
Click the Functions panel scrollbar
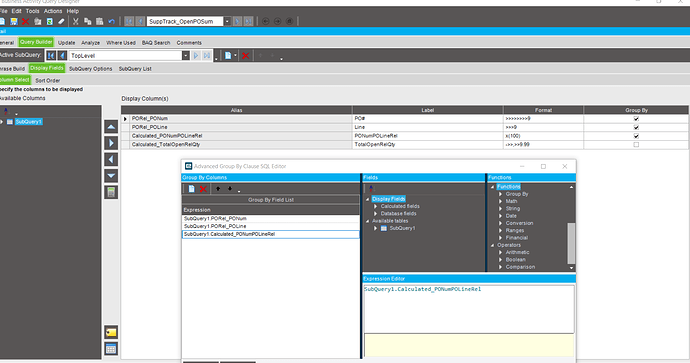coord(571,243)
